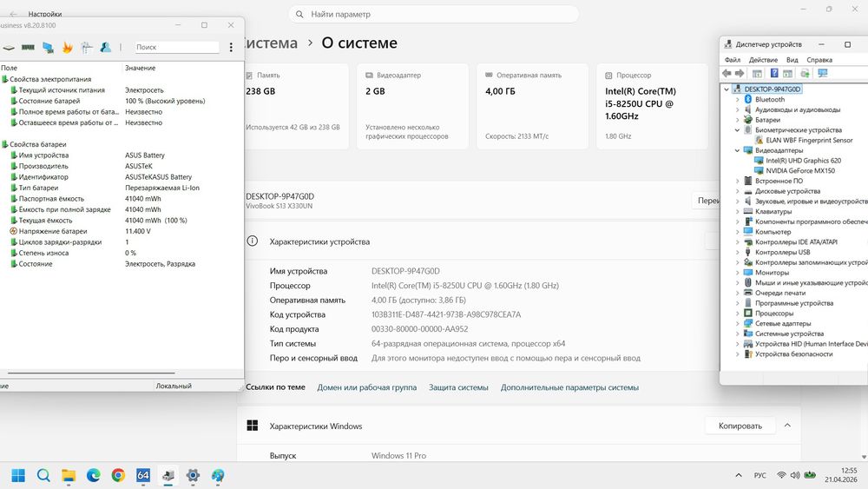Switch to AIDA64 taskbar icon

coord(143,475)
